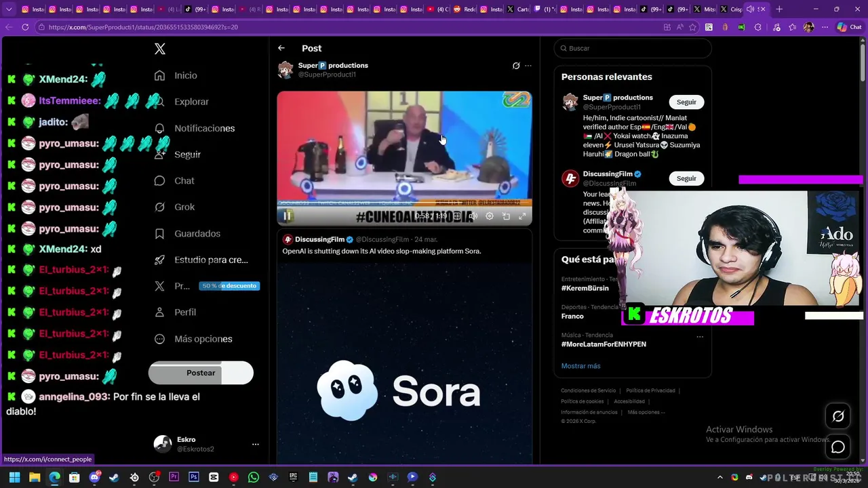Open the Copilot Chat button
The height and width of the screenshot is (488, 868).
pyautogui.click(x=849, y=27)
